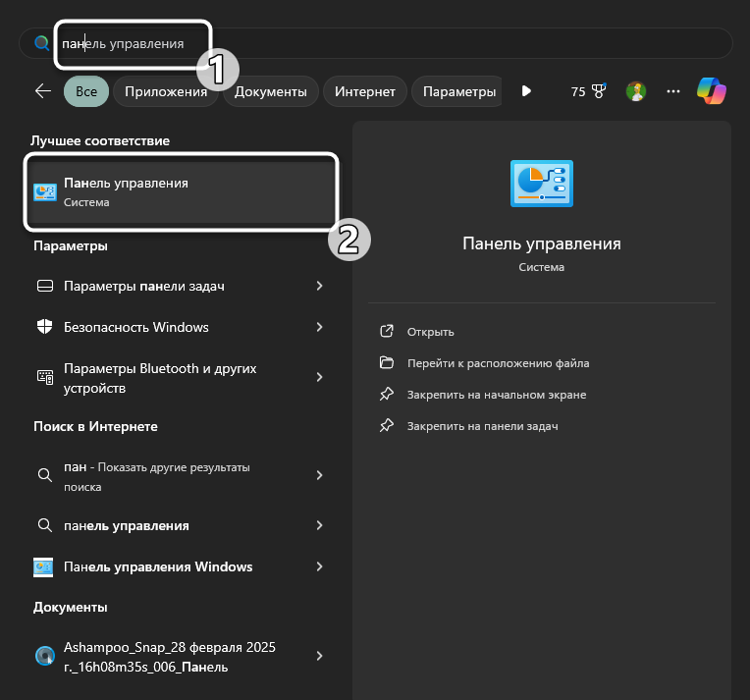Choose Закрепить на панели задач

pyautogui.click(x=482, y=426)
